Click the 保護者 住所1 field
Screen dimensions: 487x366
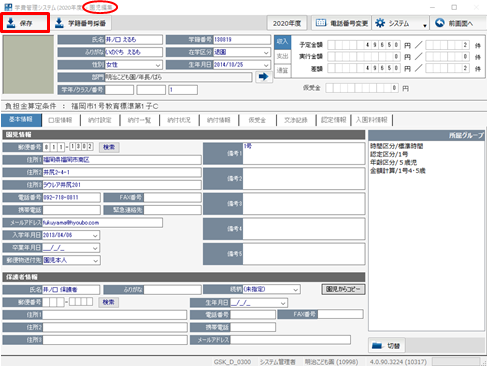115,315
